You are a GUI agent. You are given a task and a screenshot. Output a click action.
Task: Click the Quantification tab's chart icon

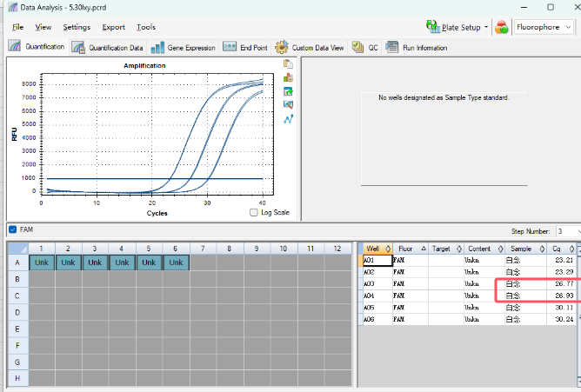point(15,46)
